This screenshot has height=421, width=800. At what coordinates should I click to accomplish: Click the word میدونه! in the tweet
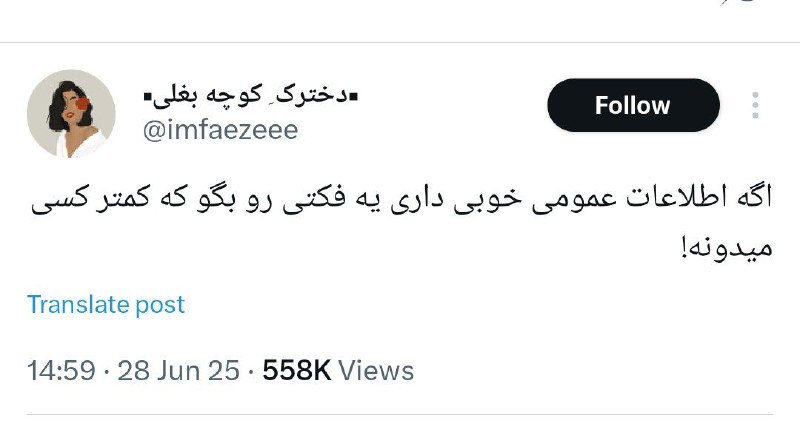727,249
